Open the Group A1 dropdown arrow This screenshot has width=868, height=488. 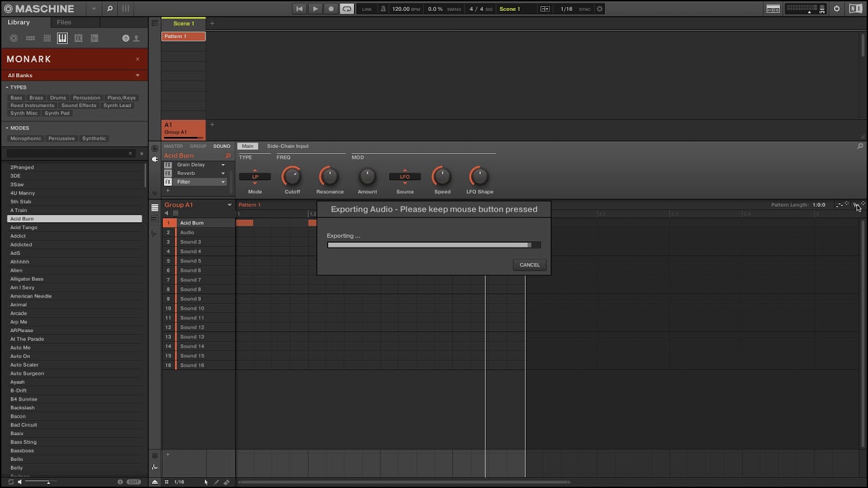pos(229,205)
